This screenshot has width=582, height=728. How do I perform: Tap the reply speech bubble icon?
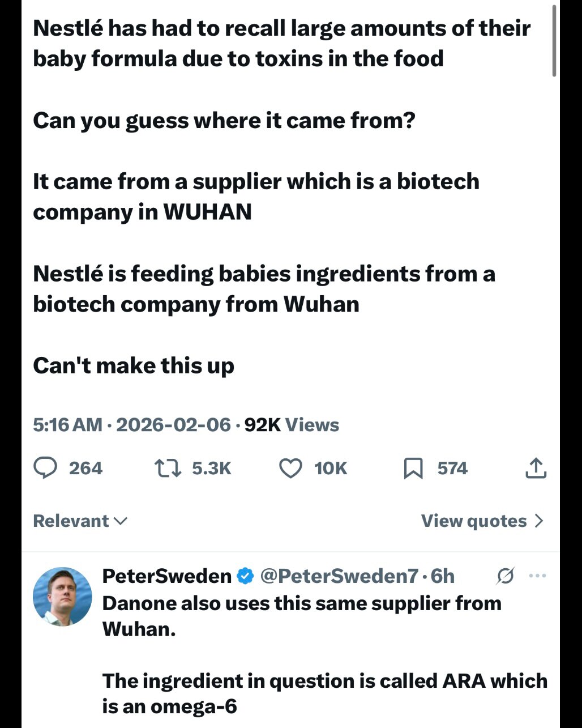pyautogui.click(x=44, y=469)
